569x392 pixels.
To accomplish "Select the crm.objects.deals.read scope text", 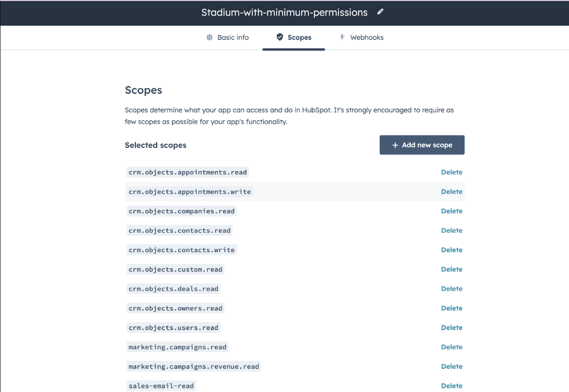I will (173, 289).
